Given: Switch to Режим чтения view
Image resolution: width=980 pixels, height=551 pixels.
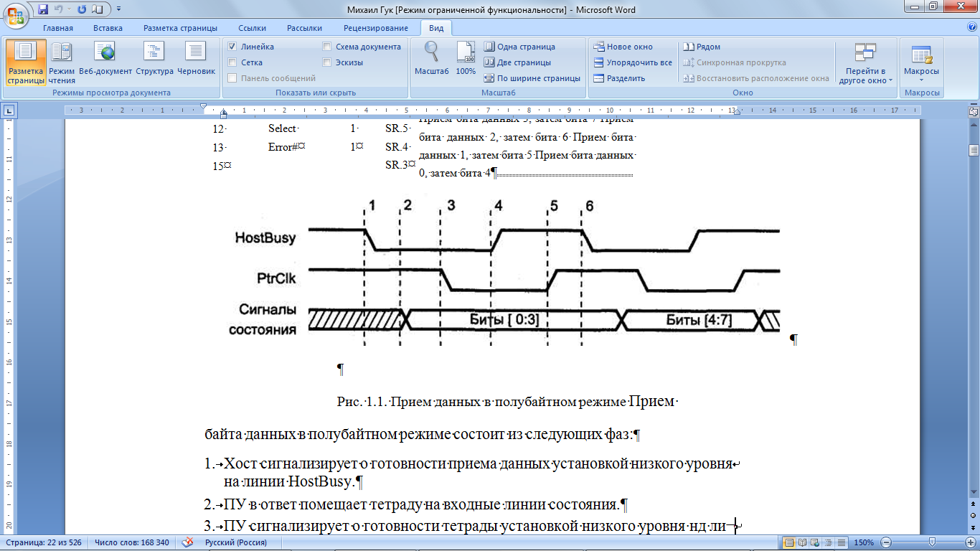Looking at the screenshot, I should (x=62, y=63).
